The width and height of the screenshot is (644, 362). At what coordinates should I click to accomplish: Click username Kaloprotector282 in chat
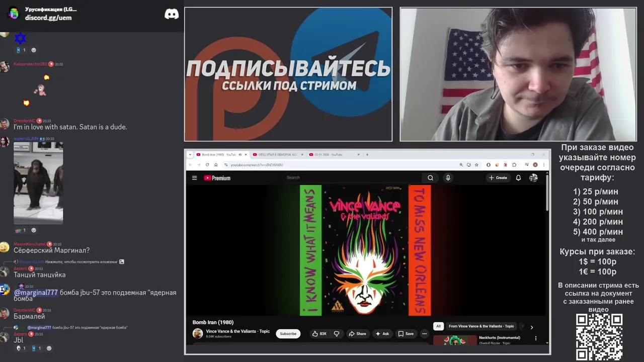pos(30,64)
